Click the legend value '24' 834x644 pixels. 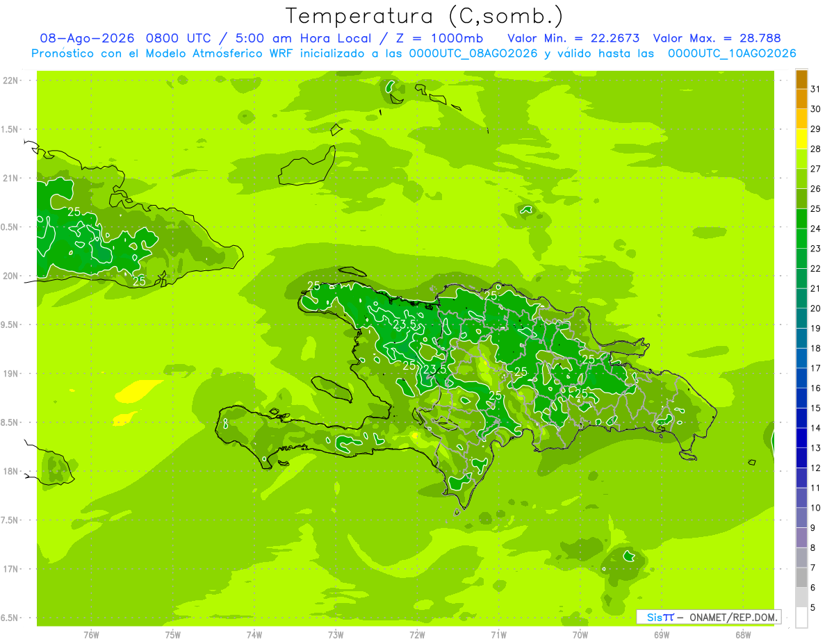(x=816, y=228)
